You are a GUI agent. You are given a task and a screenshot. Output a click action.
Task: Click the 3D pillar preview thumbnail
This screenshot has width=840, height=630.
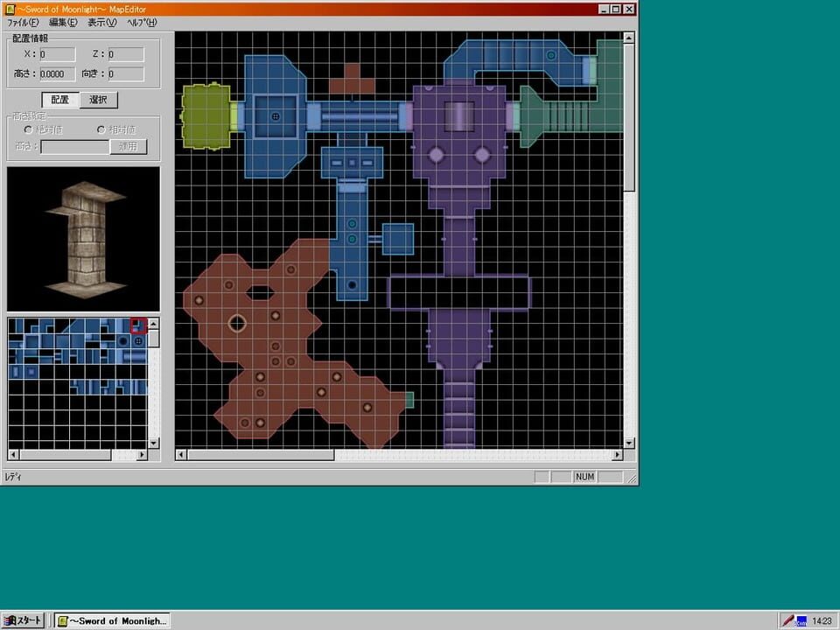pyautogui.click(x=82, y=237)
